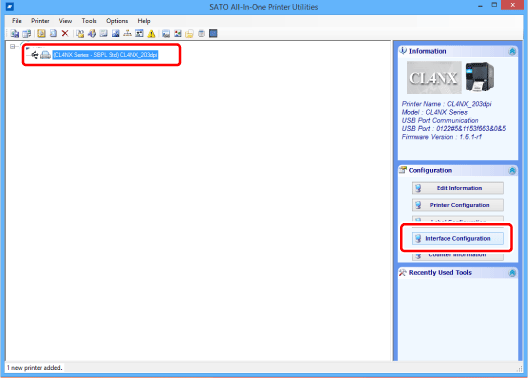Click the Interface Configuration button
528x378 pixels.
click(x=458, y=238)
